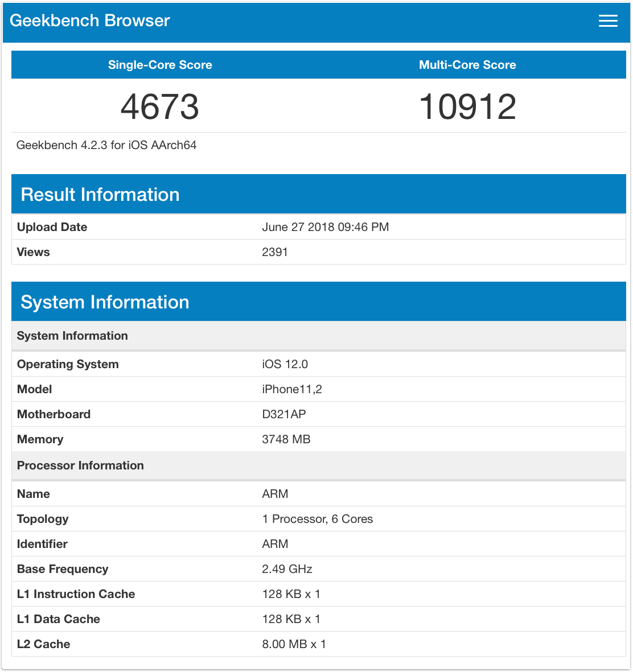The height and width of the screenshot is (672, 633).
Task: Select the 'D321AP' motherboard value
Action: coord(284,414)
